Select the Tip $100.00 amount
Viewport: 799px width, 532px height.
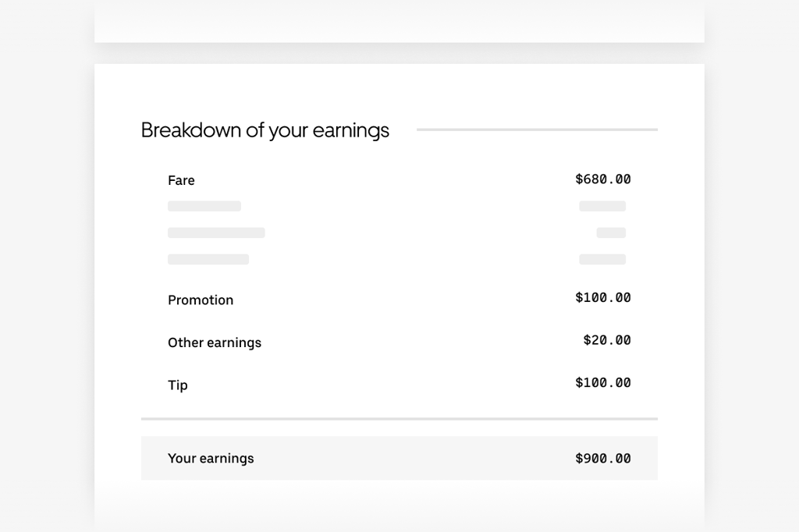tap(603, 383)
